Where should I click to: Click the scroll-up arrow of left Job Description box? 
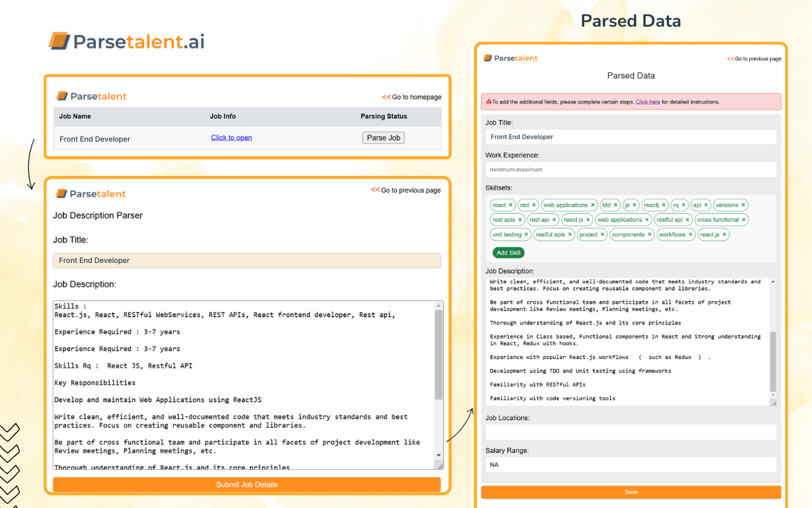point(439,306)
